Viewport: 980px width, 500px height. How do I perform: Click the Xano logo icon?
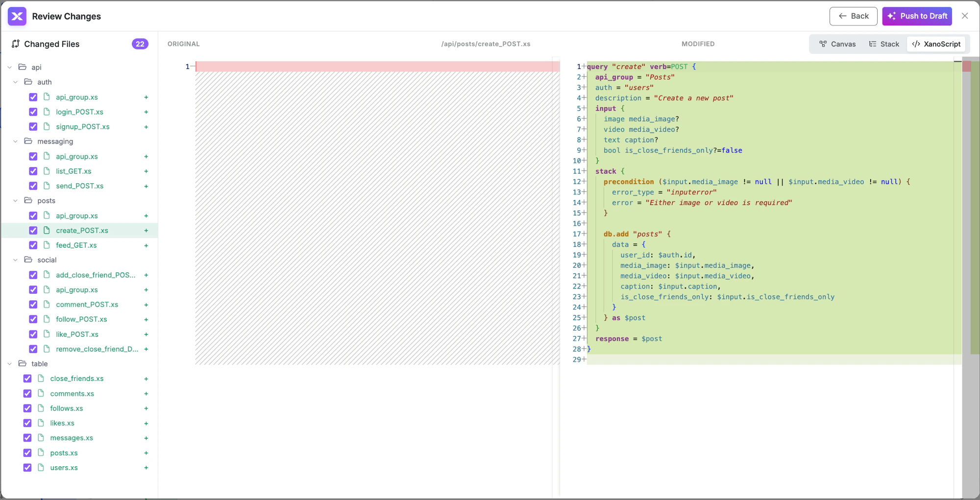[x=17, y=16]
